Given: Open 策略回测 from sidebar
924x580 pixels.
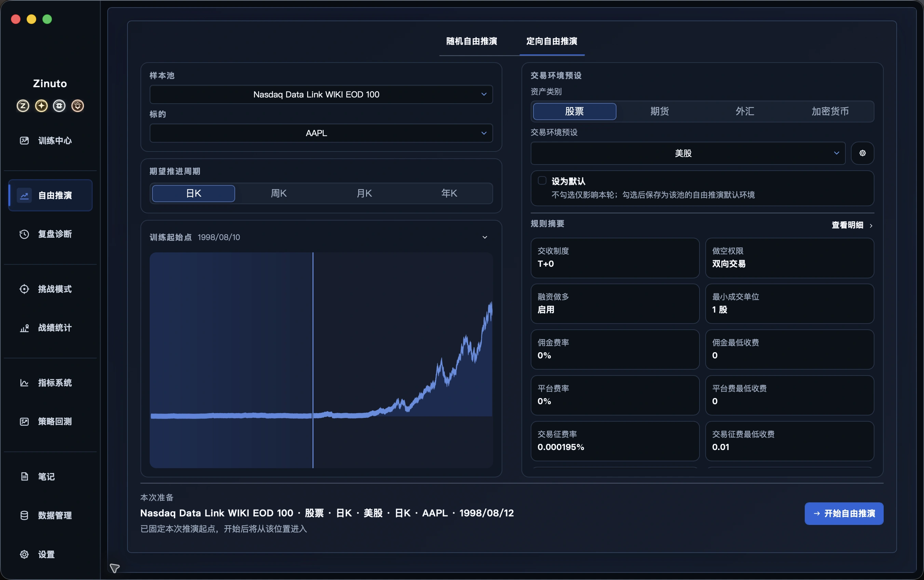Looking at the screenshot, I should pos(50,421).
